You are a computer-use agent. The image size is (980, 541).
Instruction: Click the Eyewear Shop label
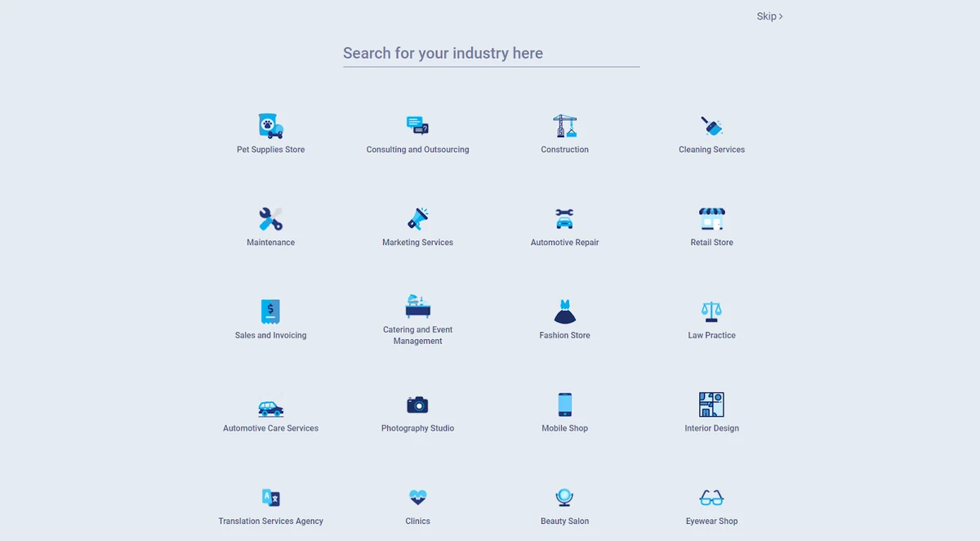712,521
